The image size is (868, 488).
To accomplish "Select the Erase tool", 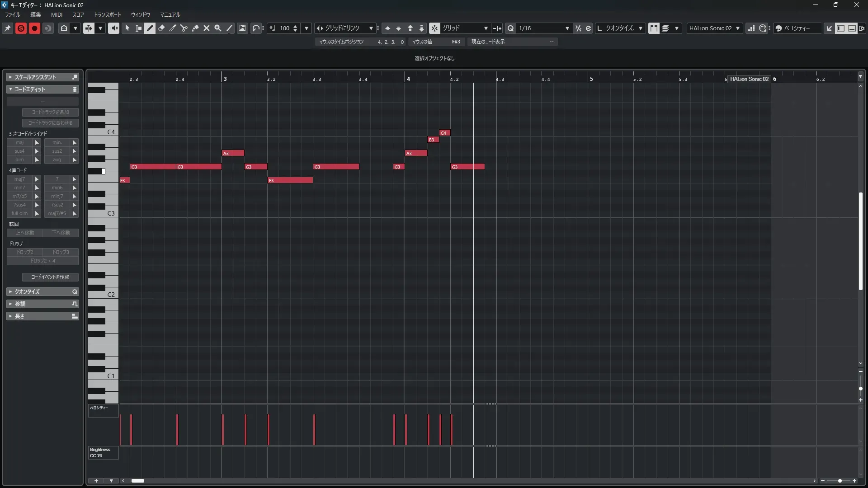I will [x=161, y=28].
